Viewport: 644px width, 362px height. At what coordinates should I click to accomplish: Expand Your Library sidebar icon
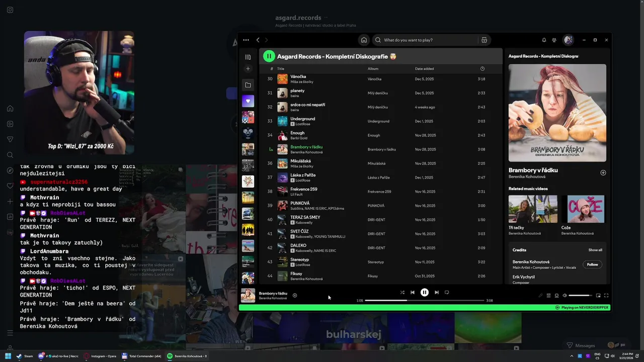[248, 57]
